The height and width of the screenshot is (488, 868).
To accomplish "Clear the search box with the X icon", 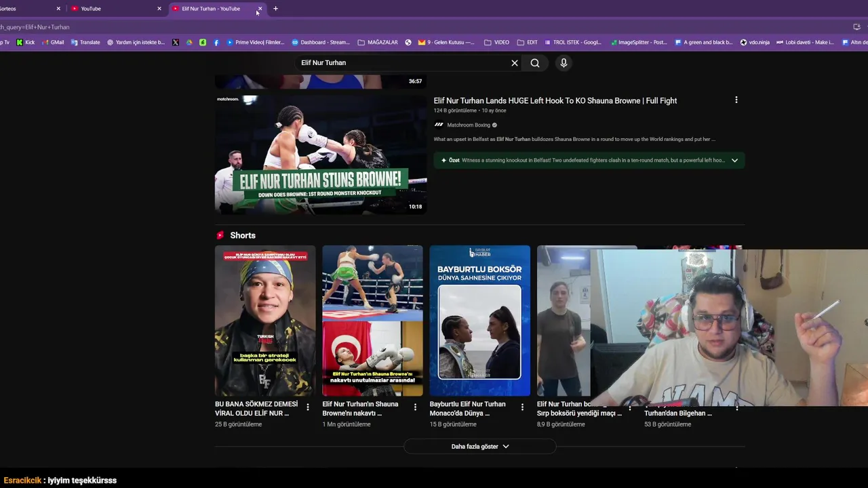I will (514, 63).
